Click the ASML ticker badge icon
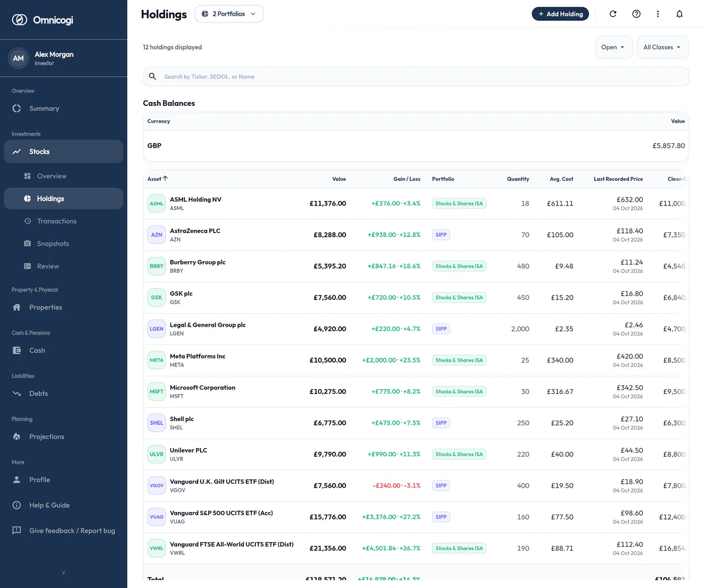 pyautogui.click(x=156, y=203)
